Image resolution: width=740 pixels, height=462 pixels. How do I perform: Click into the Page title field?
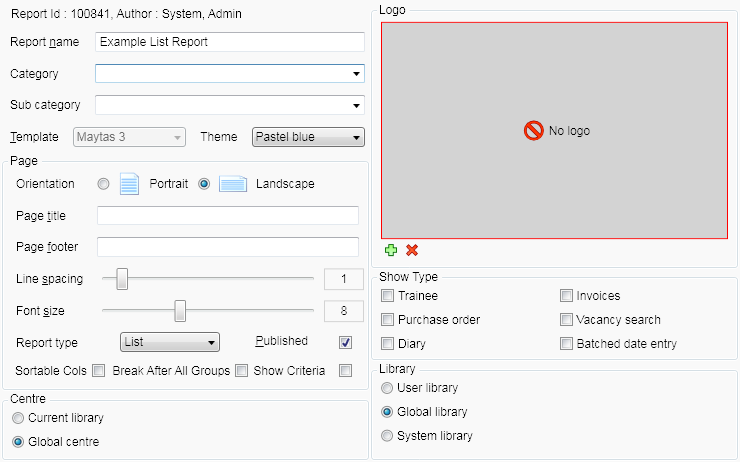(227, 216)
